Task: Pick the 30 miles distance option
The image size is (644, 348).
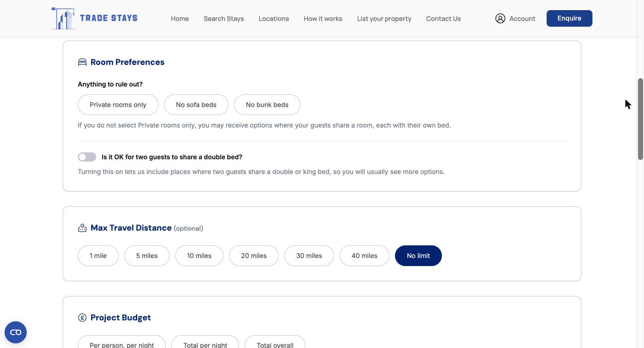Action: 309,256
